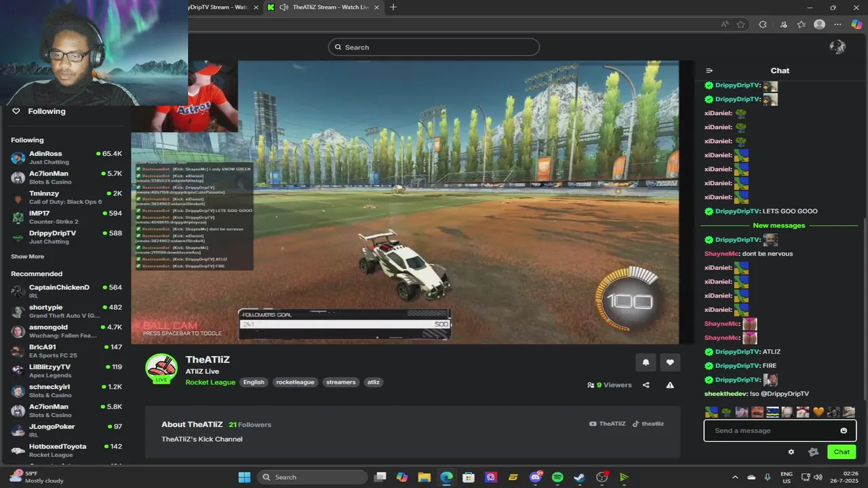
Task: Click Read aloud icon in address bar
Action: coord(725,24)
